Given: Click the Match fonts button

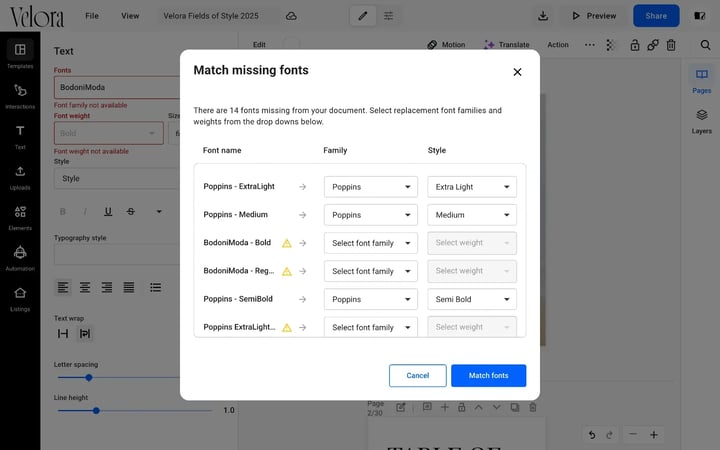Looking at the screenshot, I should (x=489, y=376).
